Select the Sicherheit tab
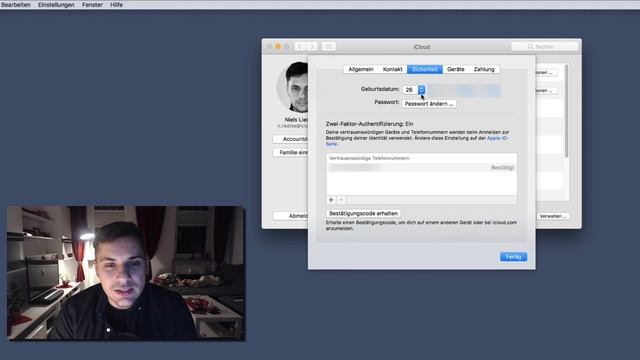This screenshot has height=360, width=640. tap(424, 69)
